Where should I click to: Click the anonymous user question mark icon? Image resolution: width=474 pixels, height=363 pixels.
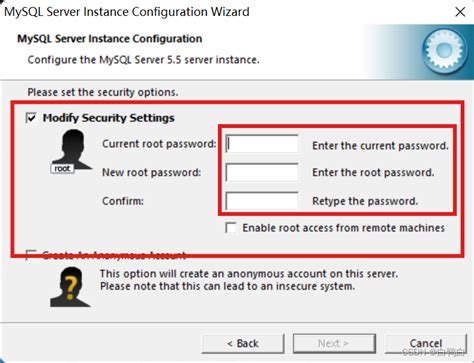point(70,287)
